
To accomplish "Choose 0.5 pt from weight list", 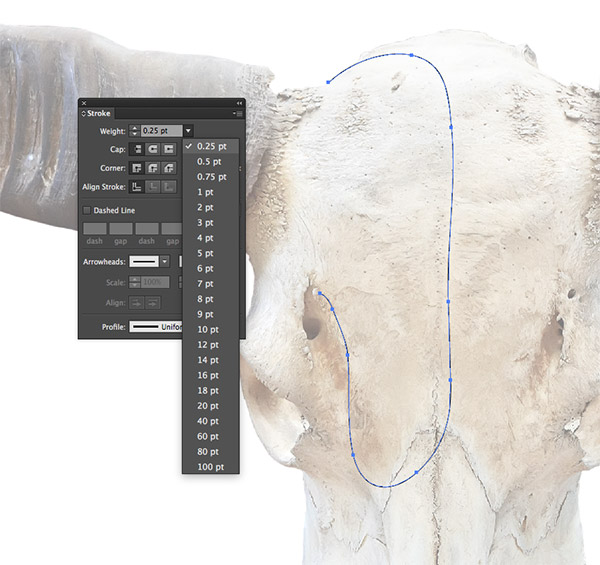I will [211, 162].
